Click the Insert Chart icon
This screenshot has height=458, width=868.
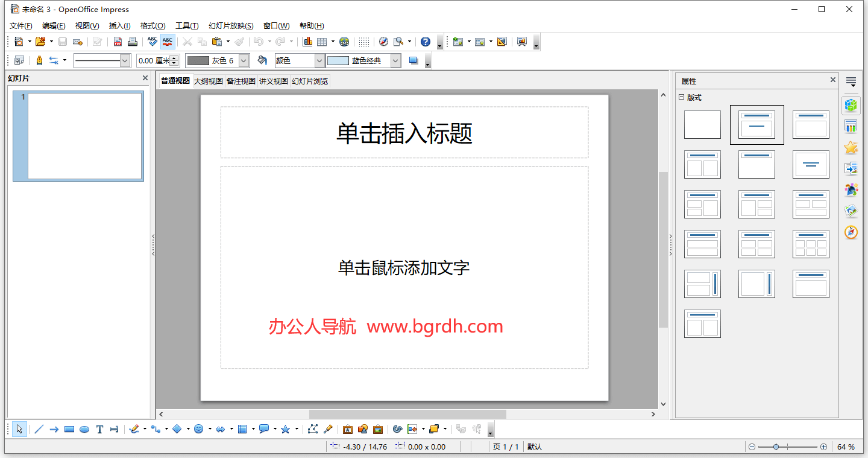307,42
